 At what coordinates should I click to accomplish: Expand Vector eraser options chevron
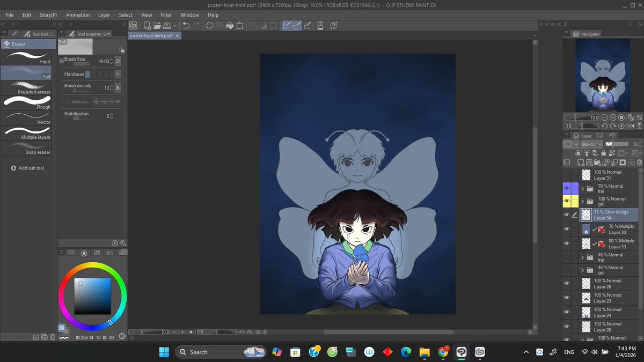pyautogui.click(x=118, y=101)
